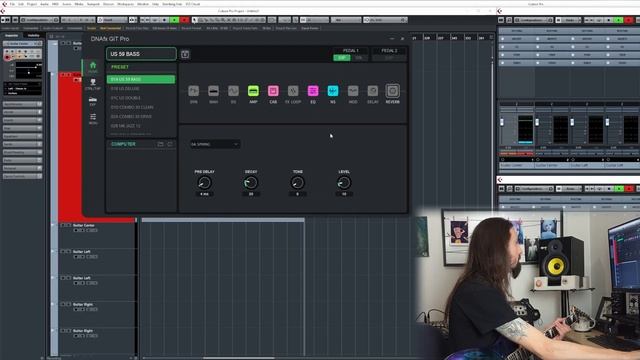Select the pink CAB block

click(x=273, y=91)
